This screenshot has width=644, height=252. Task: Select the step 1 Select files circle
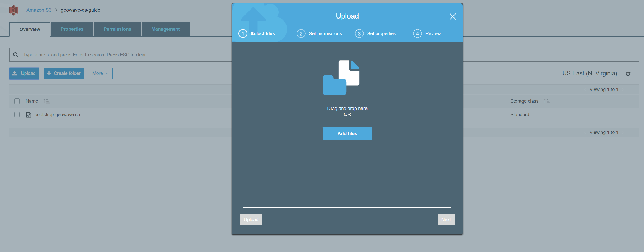click(243, 33)
